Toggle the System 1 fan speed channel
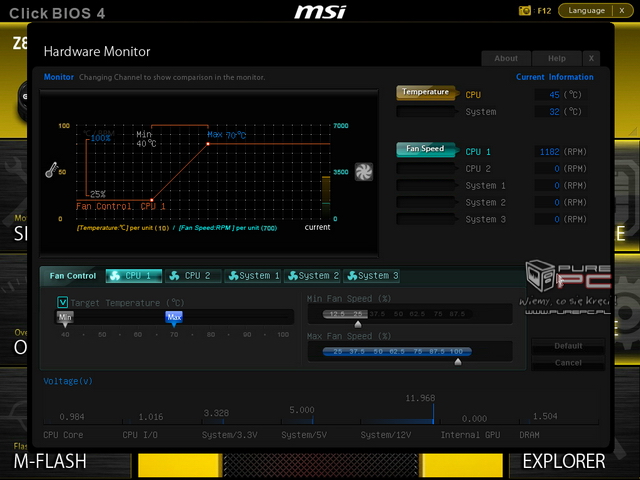The height and width of the screenshot is (480, 640). pos(426,185)
